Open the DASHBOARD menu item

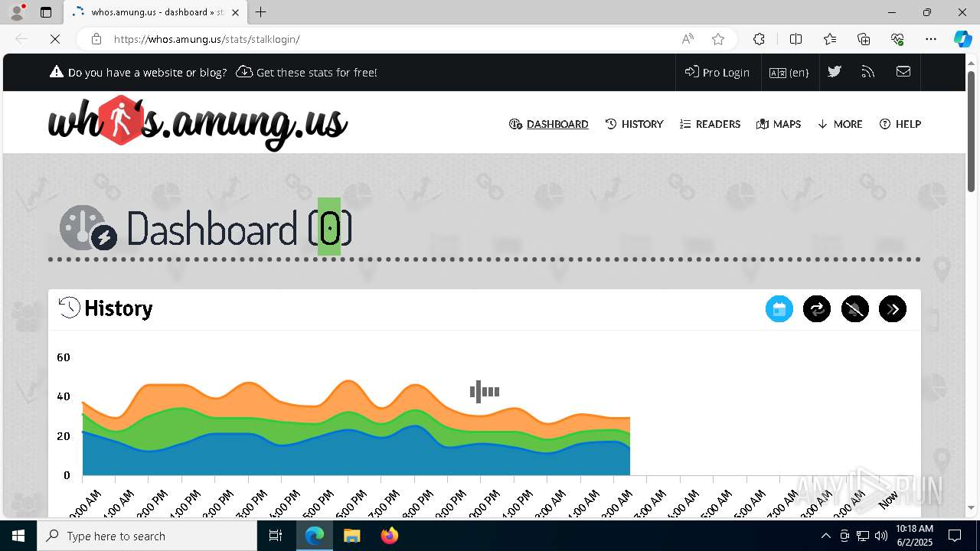(549, 124)
